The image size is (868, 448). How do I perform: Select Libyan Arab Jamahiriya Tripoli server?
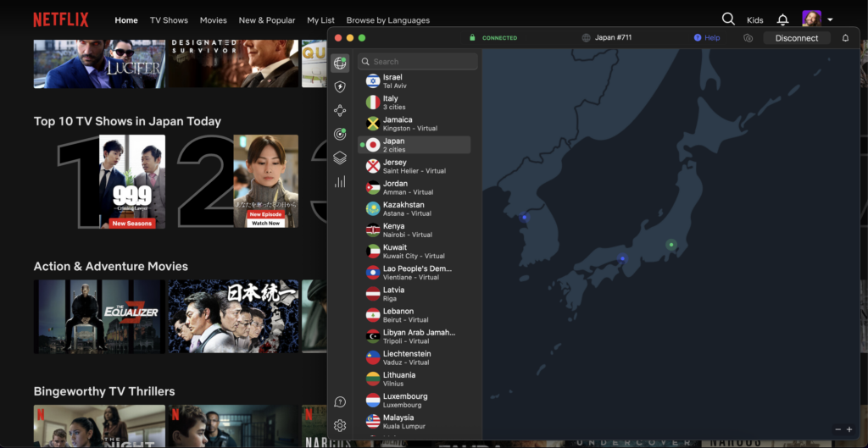point(414,336)
